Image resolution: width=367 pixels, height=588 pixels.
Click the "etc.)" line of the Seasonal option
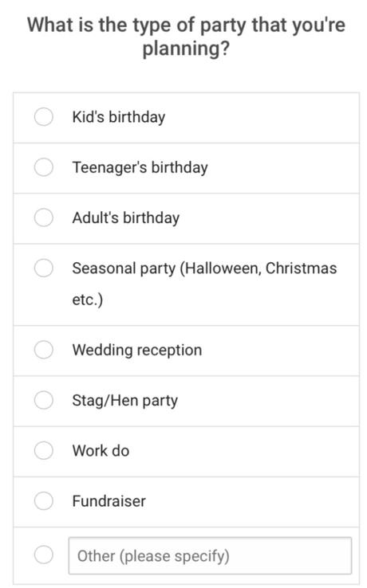point(88,300)
